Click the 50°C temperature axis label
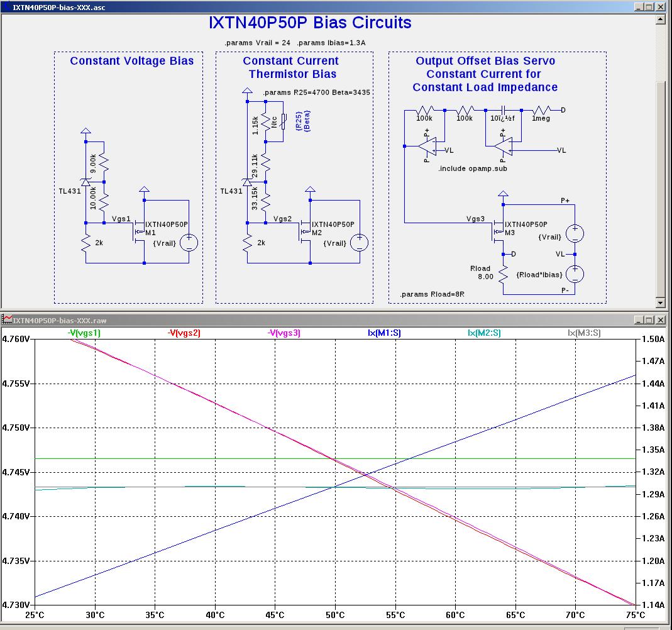 point(335,615)
